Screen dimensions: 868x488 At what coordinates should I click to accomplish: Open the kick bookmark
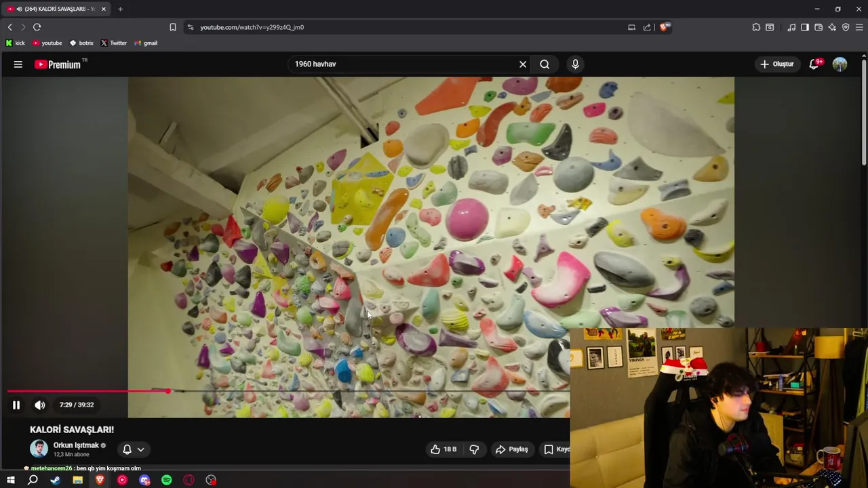click(16, 43)
